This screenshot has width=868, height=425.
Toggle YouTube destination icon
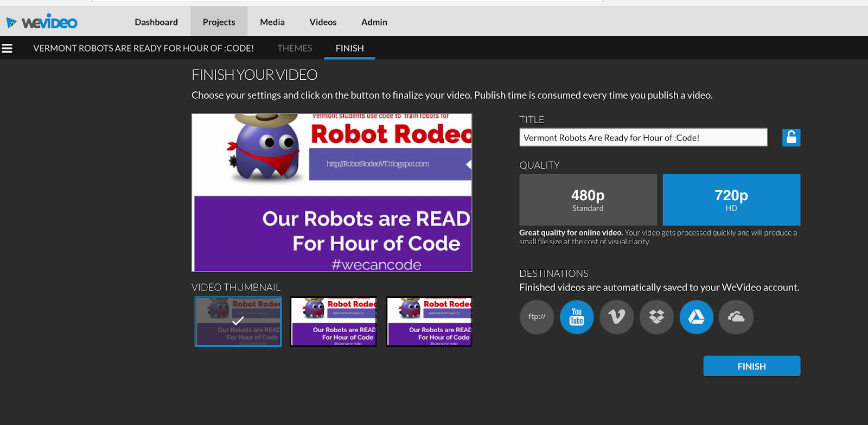[577, 317]
